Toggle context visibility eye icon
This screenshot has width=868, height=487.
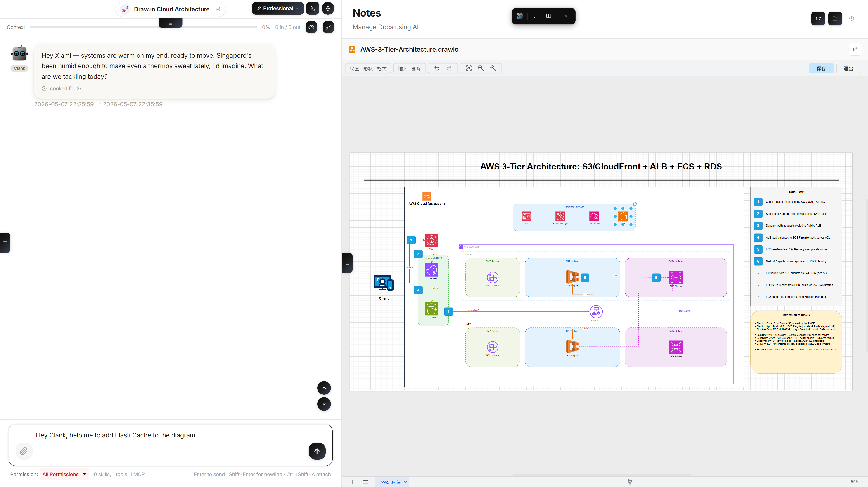coord(311,27)
